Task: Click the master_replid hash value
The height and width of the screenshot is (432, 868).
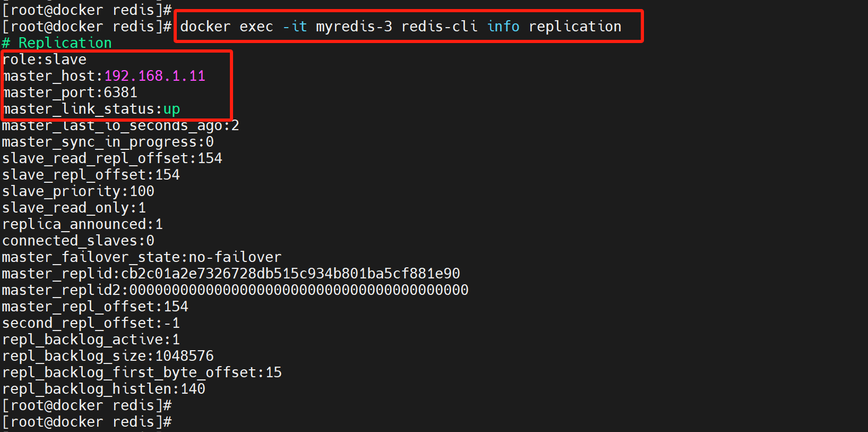Action: (291, 274)
